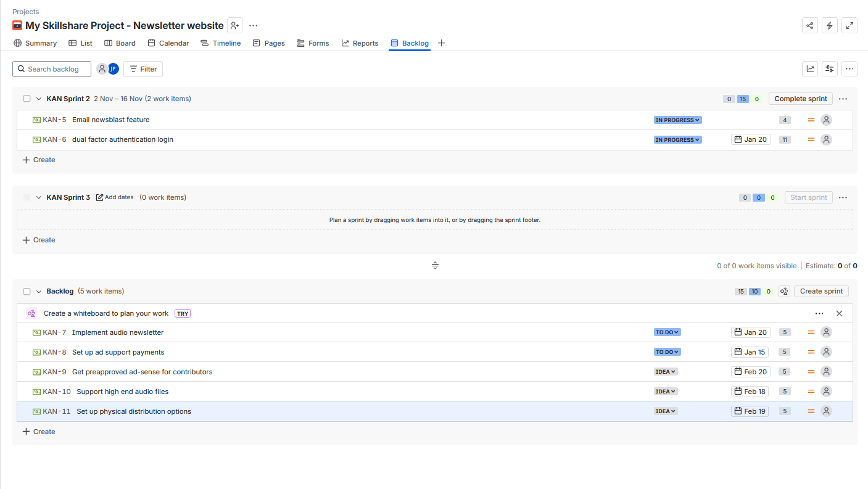Click assignee avatar for KAN-6
868x489 pixels.
827,139
